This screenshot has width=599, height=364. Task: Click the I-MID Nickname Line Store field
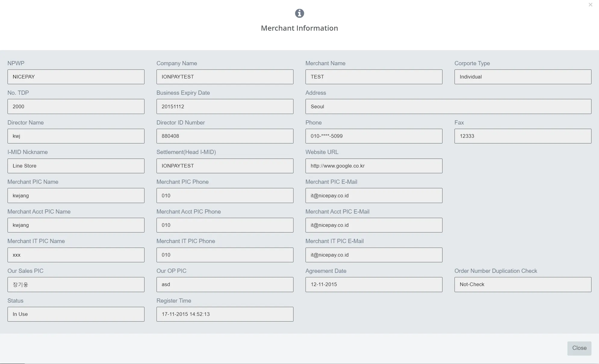(76, 166)
